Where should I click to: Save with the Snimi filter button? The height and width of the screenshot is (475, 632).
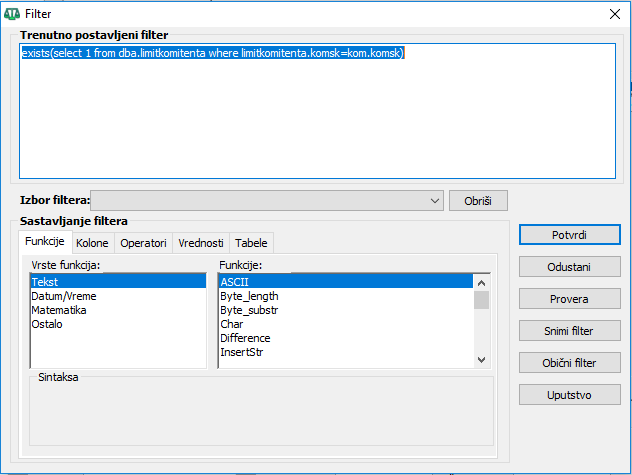(570, 331)
